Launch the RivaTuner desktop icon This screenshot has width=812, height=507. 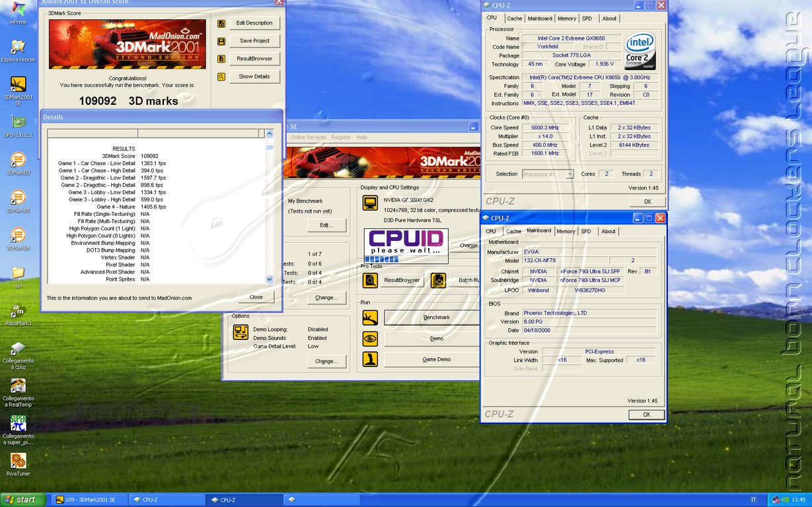(18, 464)
